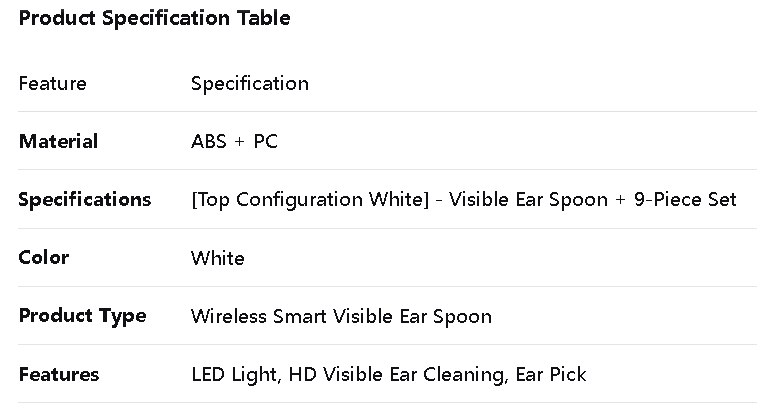770x411 pixels.
Task: Click the White color value
Action: (x=217, y=258)
